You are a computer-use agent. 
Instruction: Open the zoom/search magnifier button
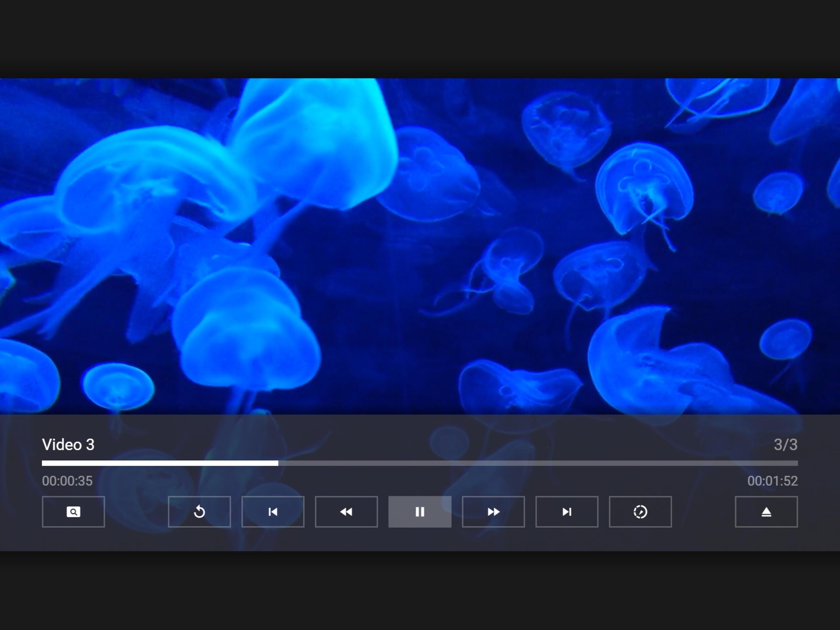coord(73,512)
